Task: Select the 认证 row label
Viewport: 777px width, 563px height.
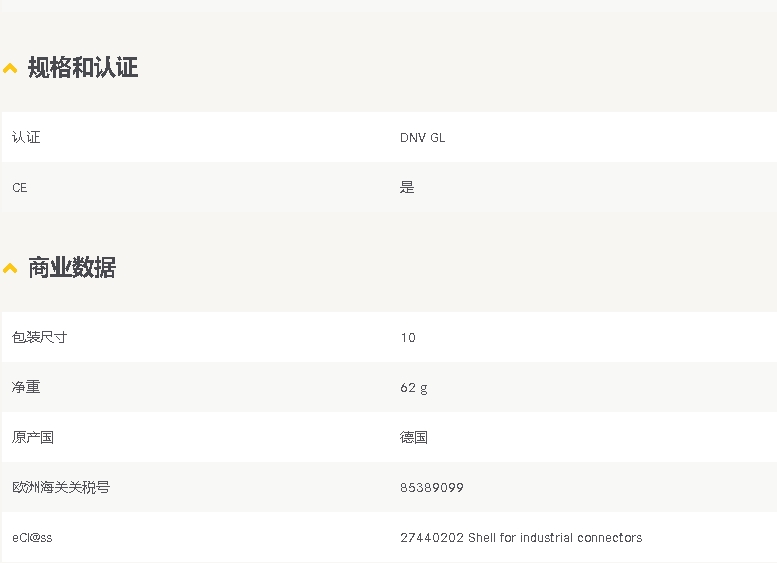Action: [x=26, y=138]
